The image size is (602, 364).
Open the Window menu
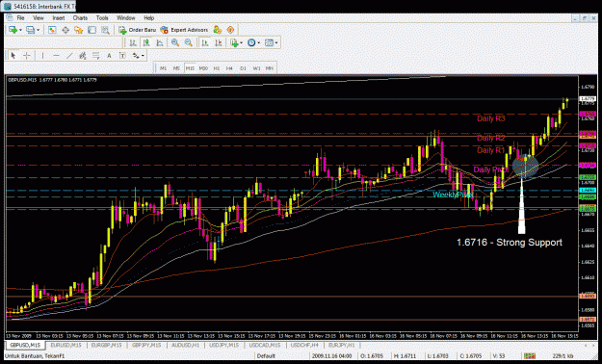point(125,18)
